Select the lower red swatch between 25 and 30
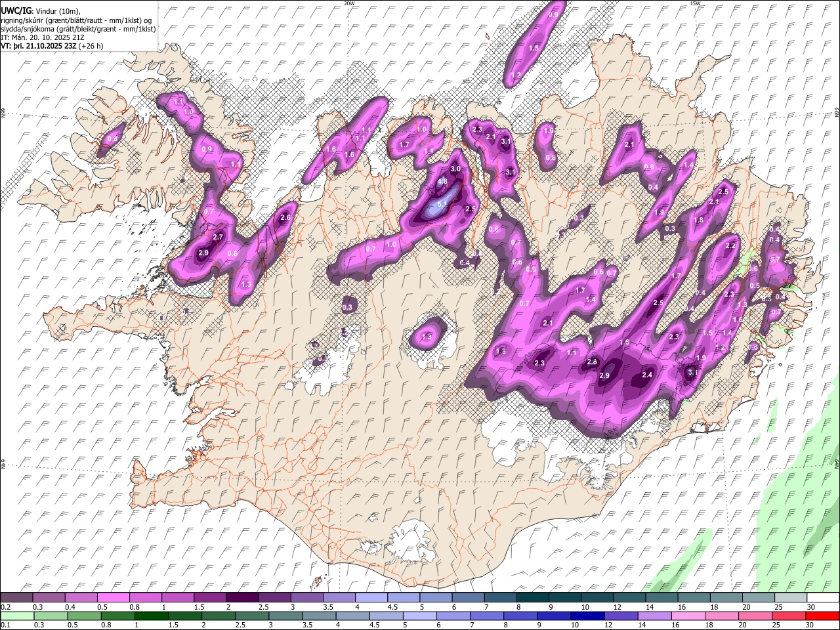The width and height of the screenshot is (840, 630). 790,616
